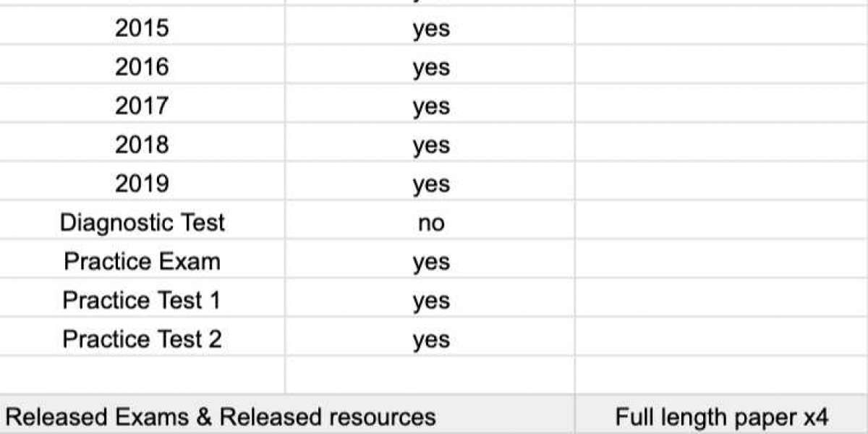Click the Practice Test 1 cell
Screen dimensions: 868x434
pos(142,300)
